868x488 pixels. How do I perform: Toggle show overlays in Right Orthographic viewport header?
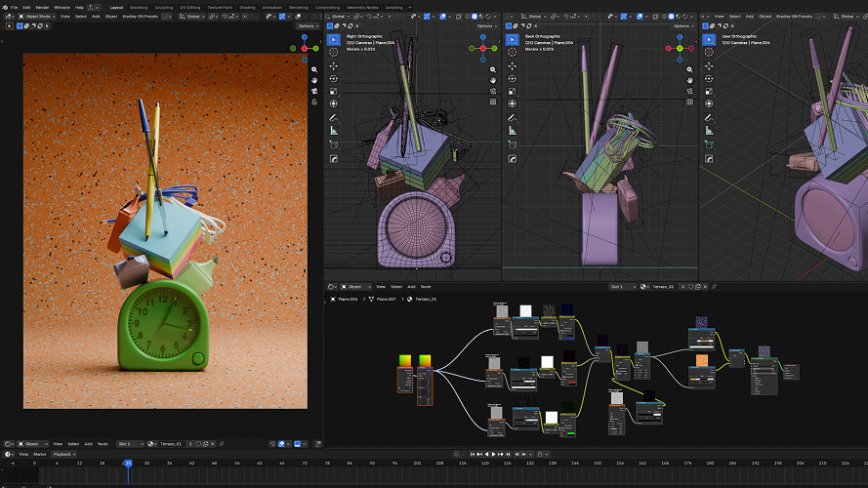pos(443,17)
